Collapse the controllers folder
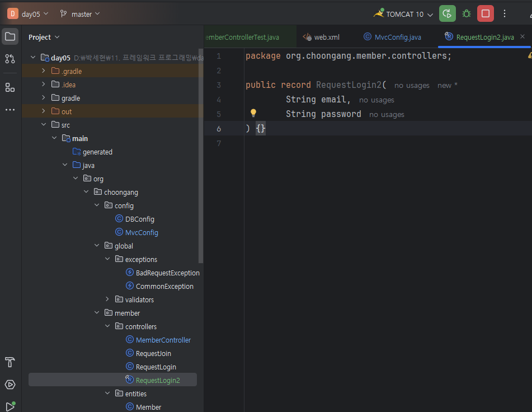The width and height of the screenshot is (532, 412). 107,326
